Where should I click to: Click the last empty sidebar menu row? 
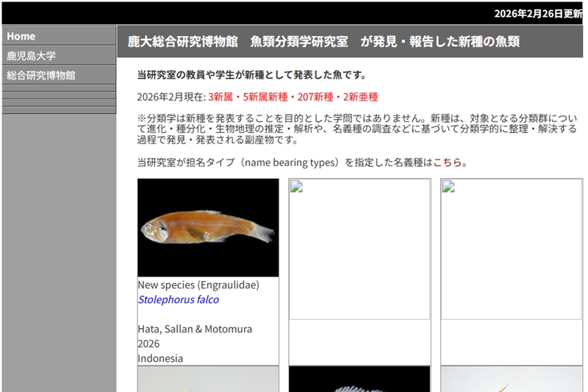(59, 110)
